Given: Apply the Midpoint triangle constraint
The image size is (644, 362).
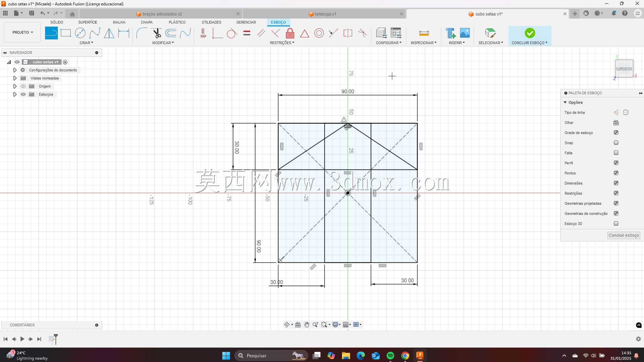Looking at the screenshot, I should pyautogui.click(x=304, y=33).
